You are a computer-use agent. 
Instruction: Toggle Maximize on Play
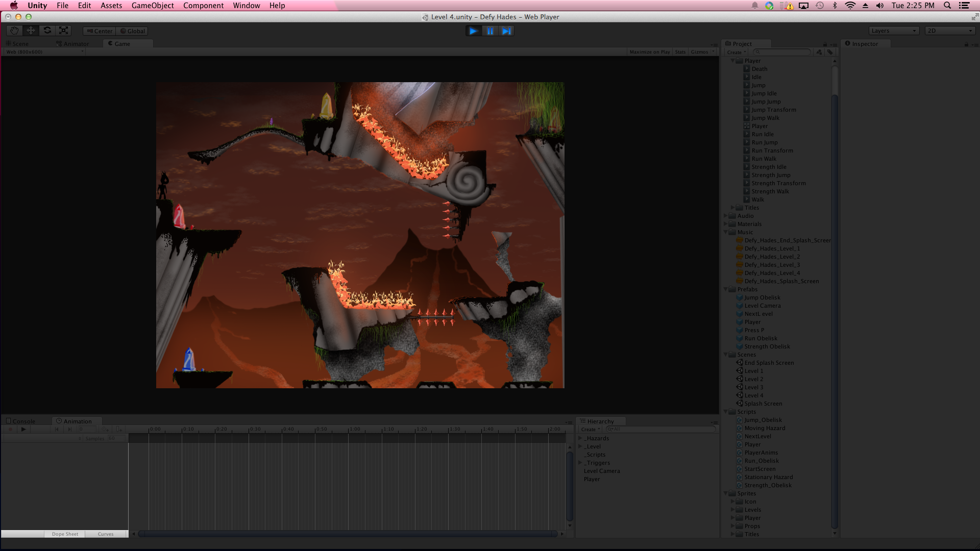tap(649, 52)
